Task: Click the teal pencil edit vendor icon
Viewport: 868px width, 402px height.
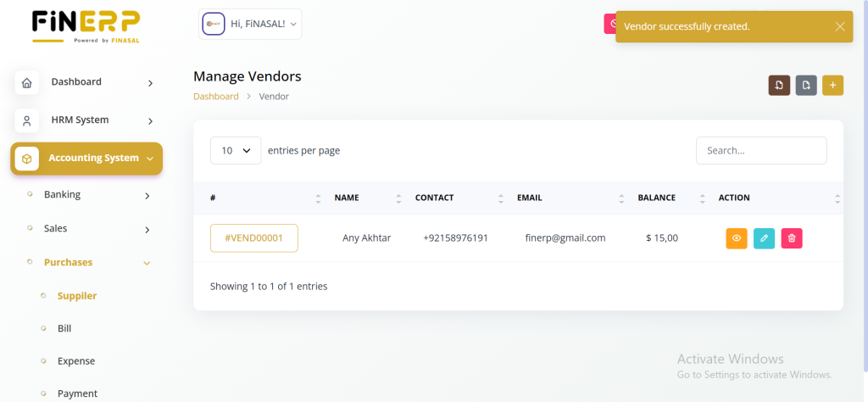Action: click(x=764, y=238)
